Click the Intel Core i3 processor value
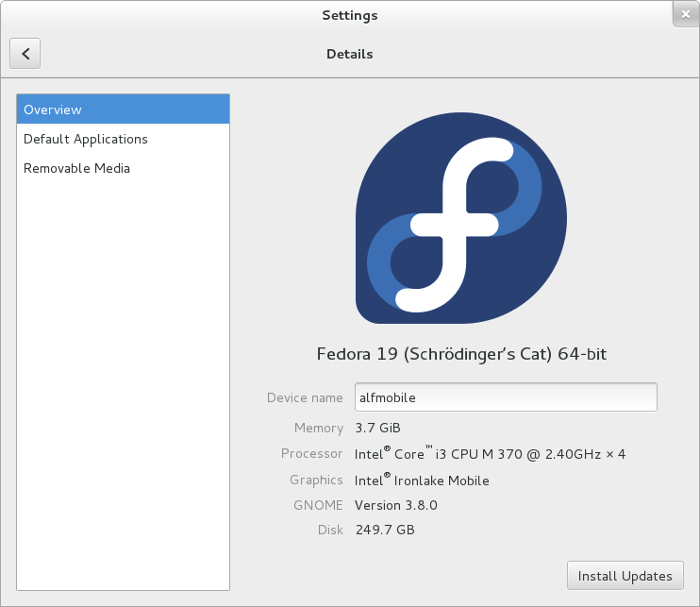This screenshot has height=607, width=700. pyautogui.click(x=490, y=454)
